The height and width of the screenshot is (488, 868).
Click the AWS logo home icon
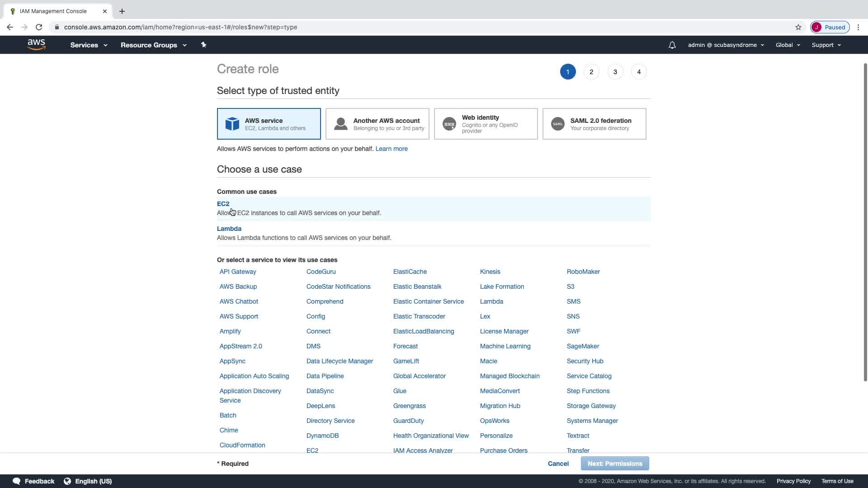point(36,45)
